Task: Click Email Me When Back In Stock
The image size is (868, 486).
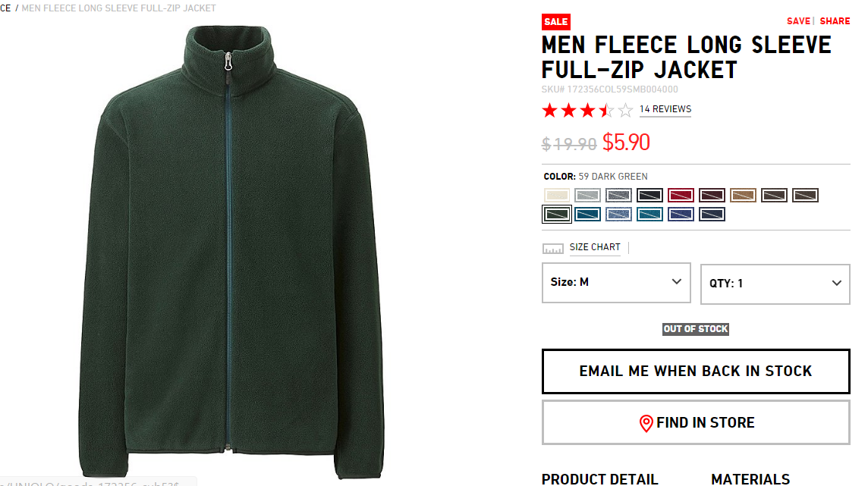Action: click(x=696, y=371)
